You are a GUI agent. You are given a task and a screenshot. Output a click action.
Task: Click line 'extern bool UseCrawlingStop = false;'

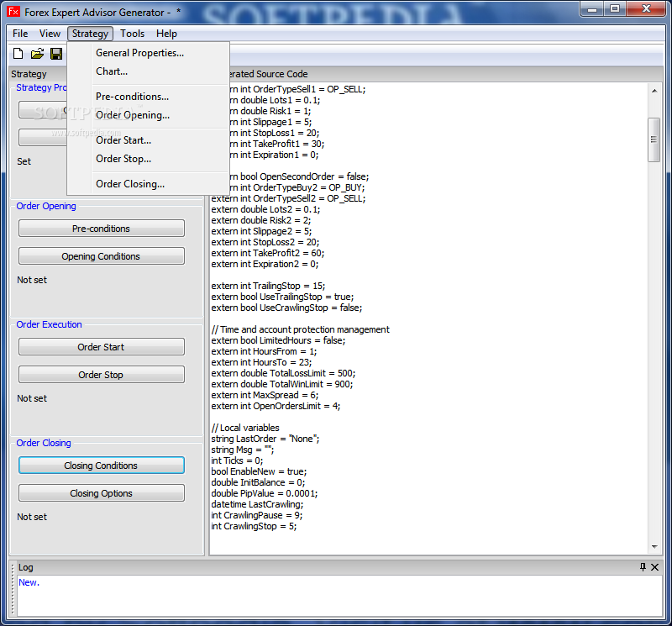[286, 308]
